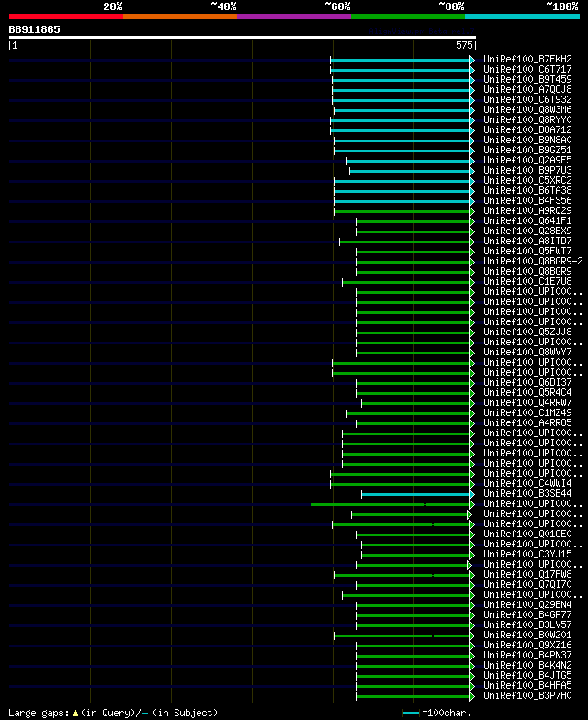Select hit label UniRef100_C5XRC2
The height and width of the screenshot is (720, 588).
coord(527,180)
